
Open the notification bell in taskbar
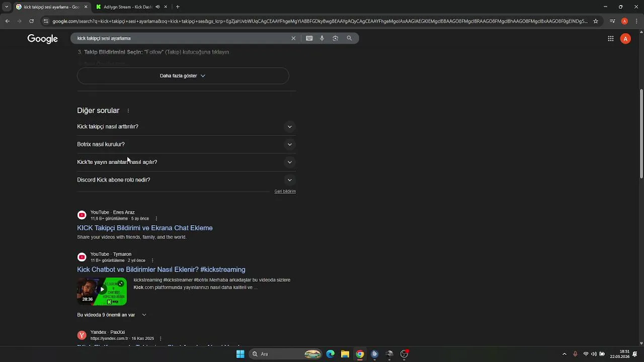pyautogui.click(x=635, y=354)
